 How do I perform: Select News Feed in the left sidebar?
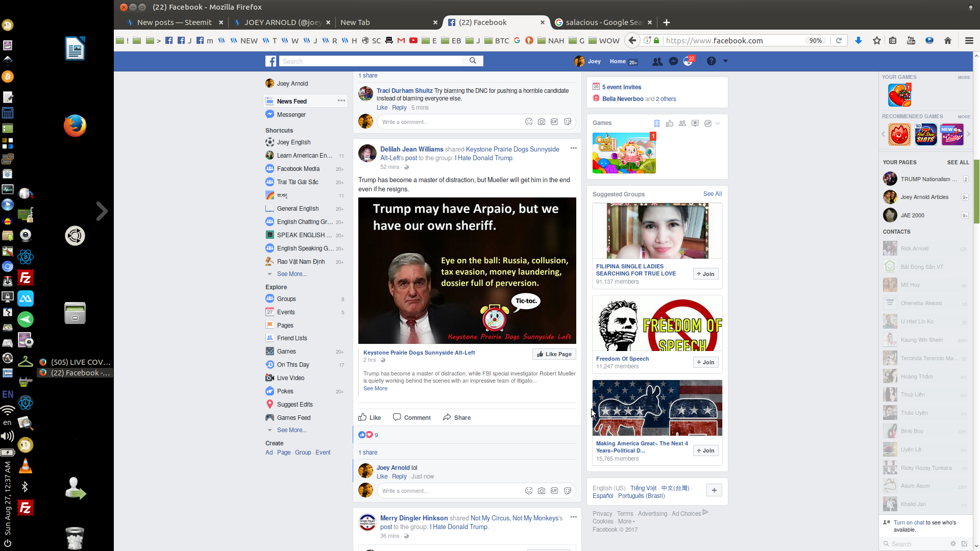point(291,101)
